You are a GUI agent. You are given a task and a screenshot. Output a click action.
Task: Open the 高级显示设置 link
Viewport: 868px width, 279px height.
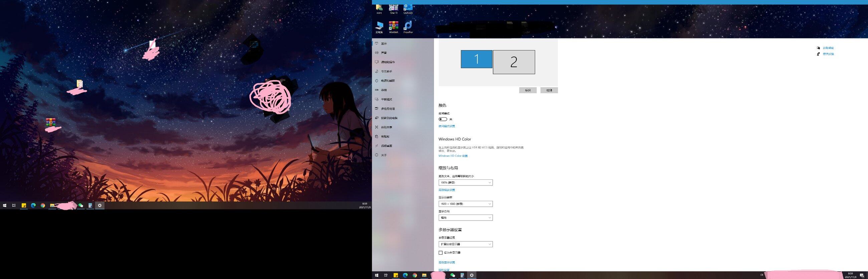point(447,263)
